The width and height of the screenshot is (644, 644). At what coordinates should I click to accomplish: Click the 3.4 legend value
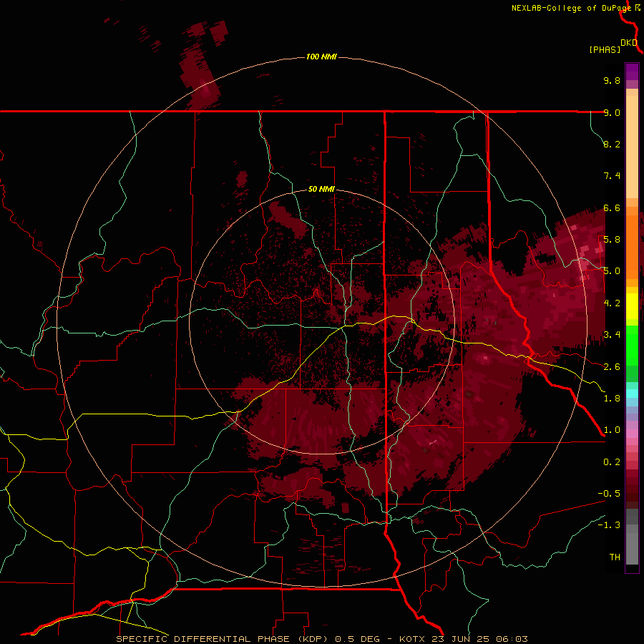(612, 335)
